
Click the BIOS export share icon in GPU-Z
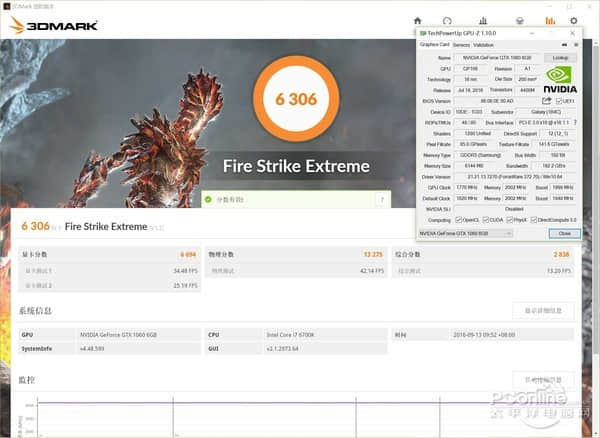[546, 101]
